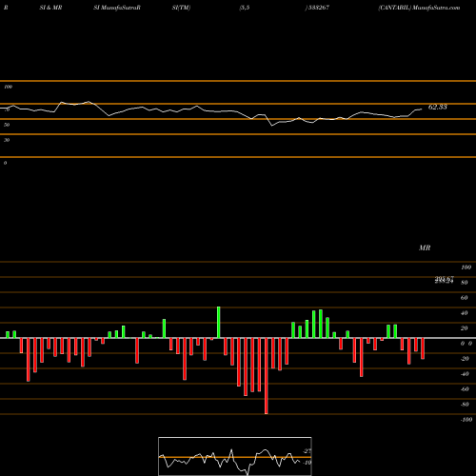The width and height of the screenshot is (476, 476).
Task: Click the overlapping 293.67 value label
Action: click(444, 279)
